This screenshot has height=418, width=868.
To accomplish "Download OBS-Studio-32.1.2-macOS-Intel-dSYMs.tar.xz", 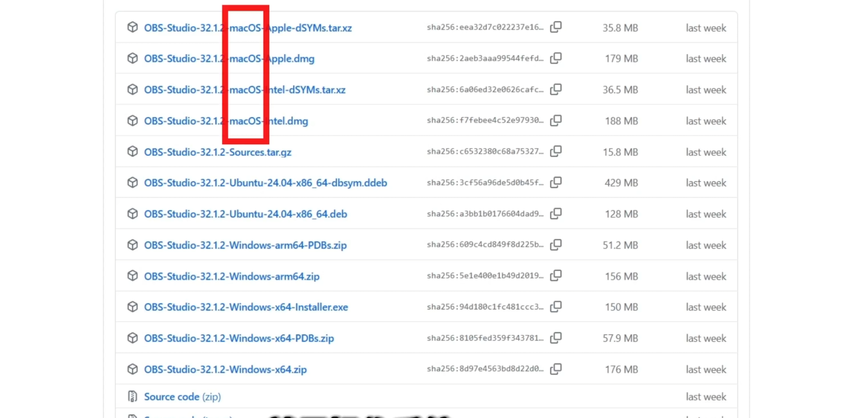I will [x=245, y=90].
